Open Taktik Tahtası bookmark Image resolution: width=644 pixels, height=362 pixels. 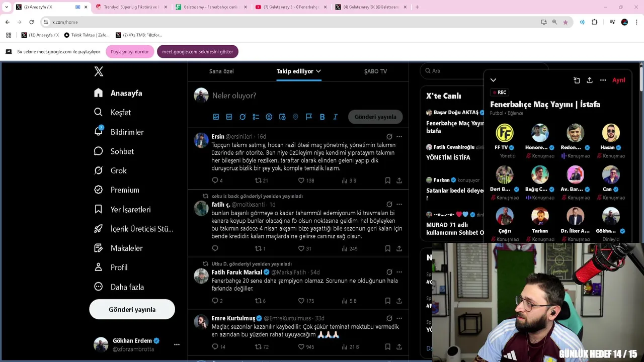click(x=87, y=35)
